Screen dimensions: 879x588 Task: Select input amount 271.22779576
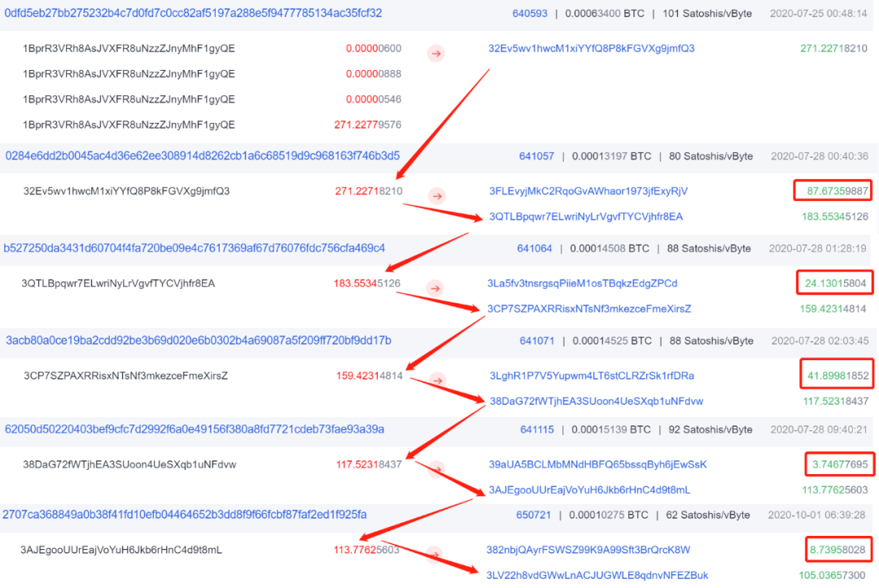coord(368,125)
